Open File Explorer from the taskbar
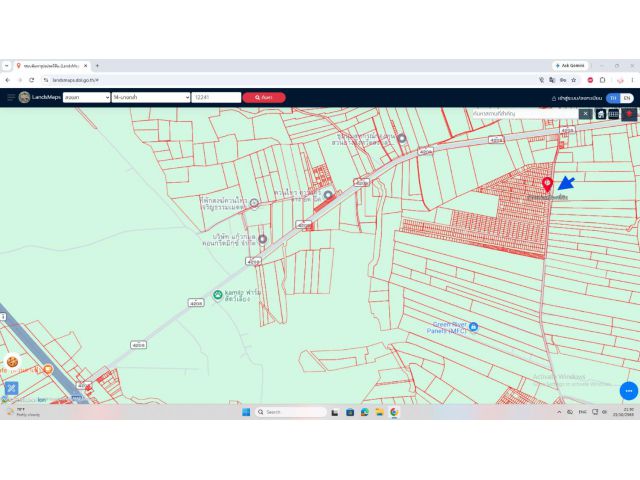Viewport: 640px width, 480px height. (x=379, y=412)
